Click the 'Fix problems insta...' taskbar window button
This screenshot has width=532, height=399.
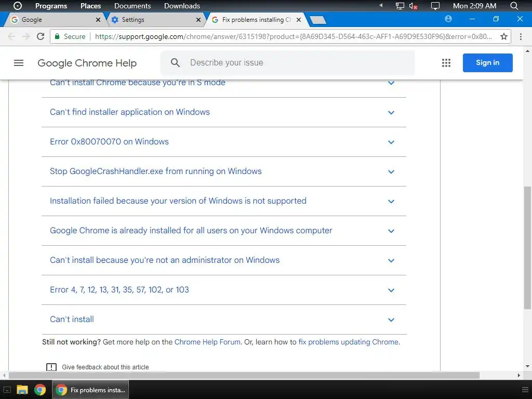[90, 390]
